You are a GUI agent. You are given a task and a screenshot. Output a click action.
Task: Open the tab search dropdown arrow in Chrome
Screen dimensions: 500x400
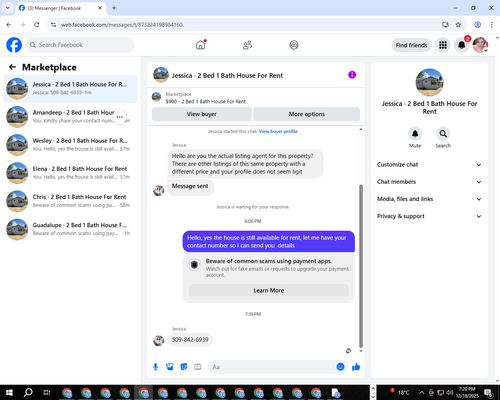(8, 8)
